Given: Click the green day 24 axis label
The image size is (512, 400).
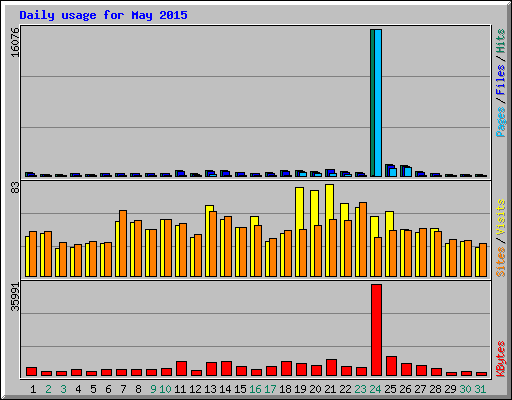Looking at the screenshot, I should click(x=375, y=389).
